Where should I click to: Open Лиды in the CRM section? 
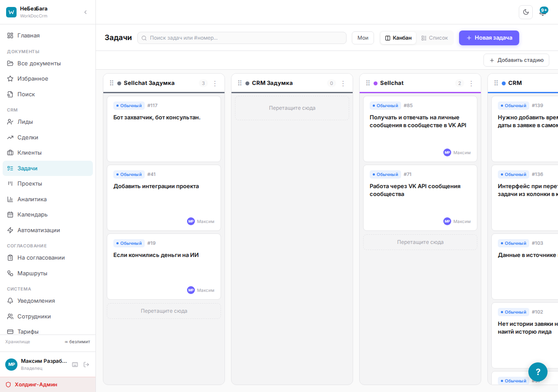click(48, 122)
